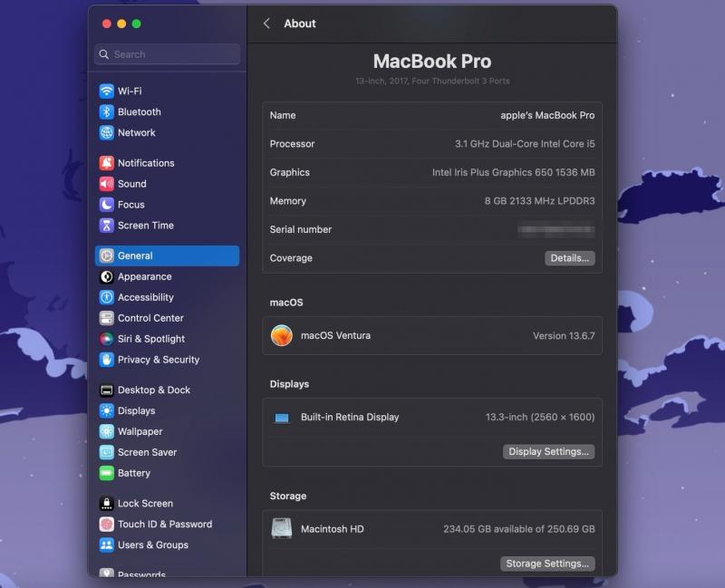The height and width of the screenshot is (588, 725).
Task: Select Bluetooth label in sidebar
Action: (x=140, y=111)
